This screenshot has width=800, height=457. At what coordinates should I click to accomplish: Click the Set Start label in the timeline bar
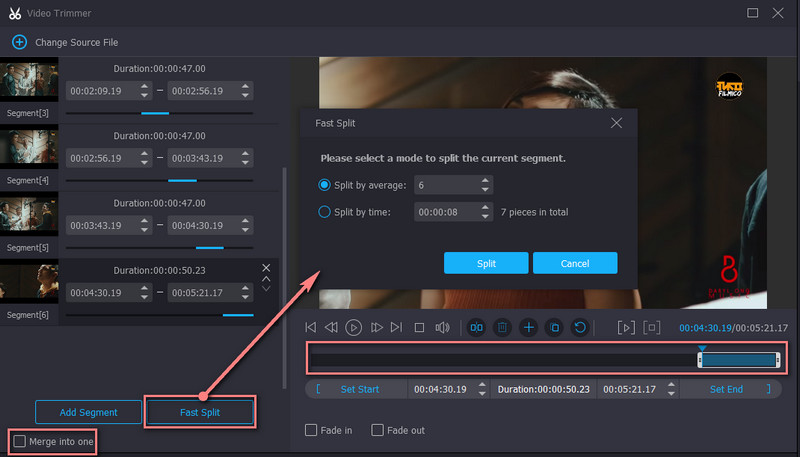(360, 389)
